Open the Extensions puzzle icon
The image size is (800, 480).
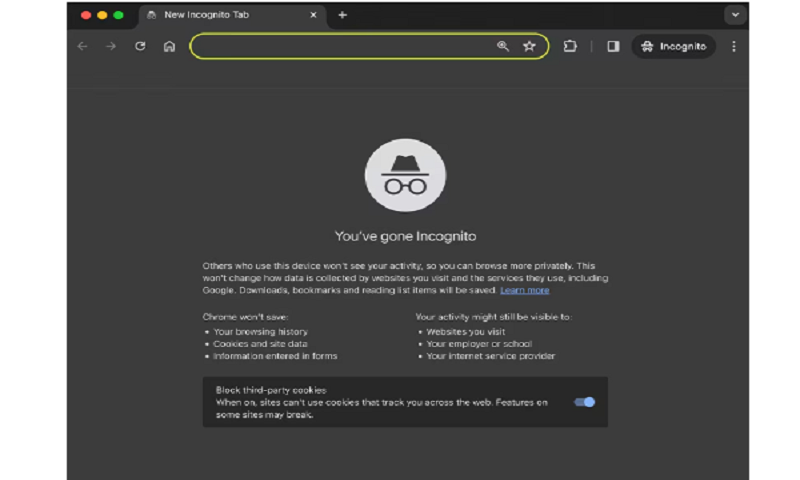570,46
